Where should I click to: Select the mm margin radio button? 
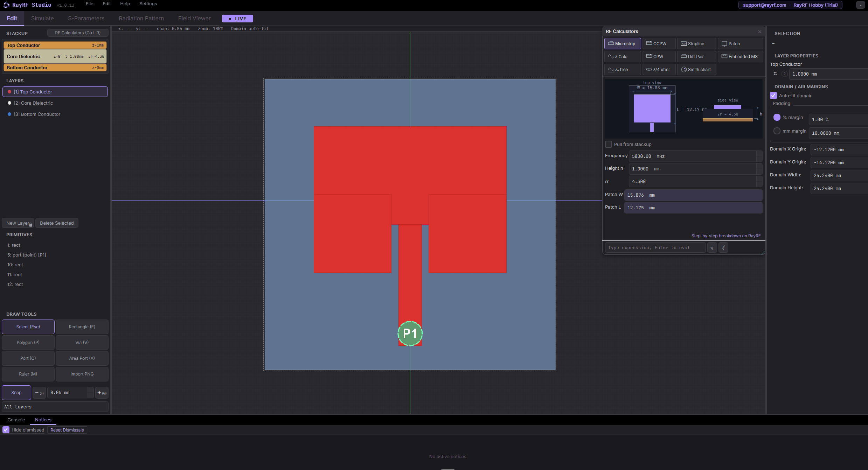coord(777,131)
